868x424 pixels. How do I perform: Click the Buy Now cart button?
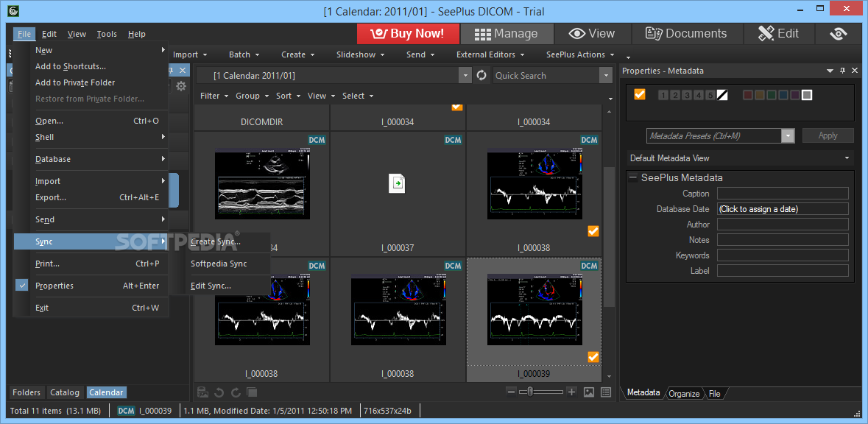[408, 34]
